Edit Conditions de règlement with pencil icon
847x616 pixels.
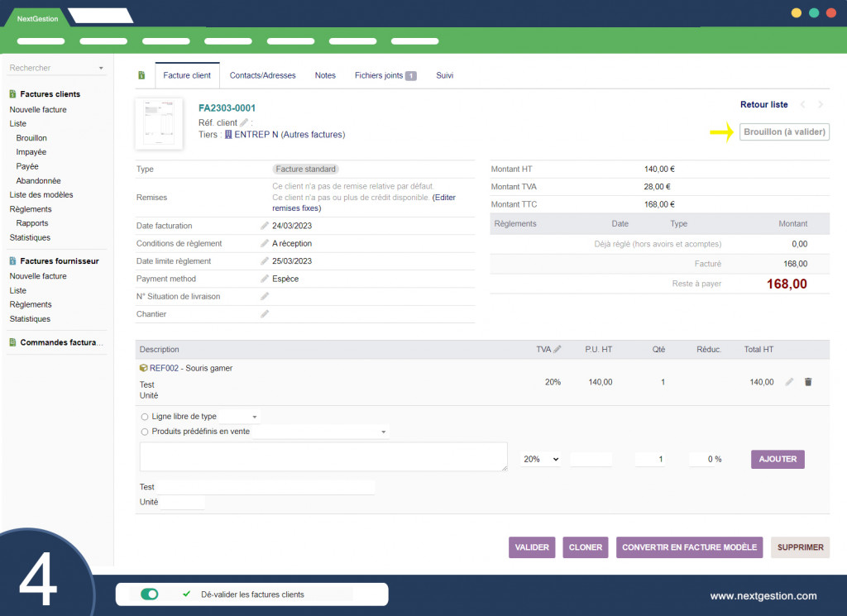point(265,244)
